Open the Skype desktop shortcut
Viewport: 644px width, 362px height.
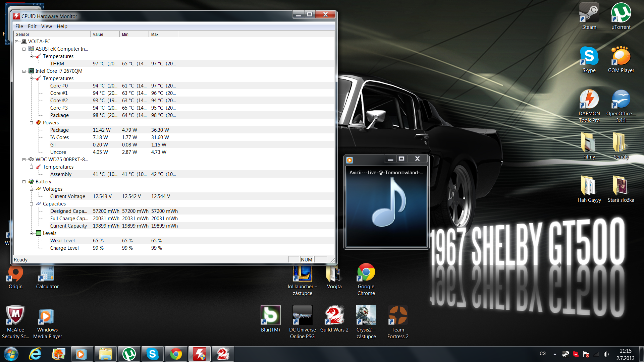589,59
